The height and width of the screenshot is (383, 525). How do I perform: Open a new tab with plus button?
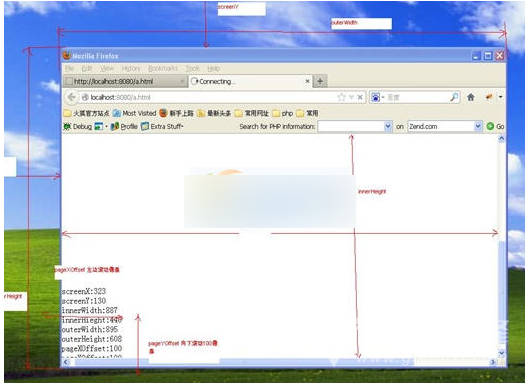pos(320,81)
